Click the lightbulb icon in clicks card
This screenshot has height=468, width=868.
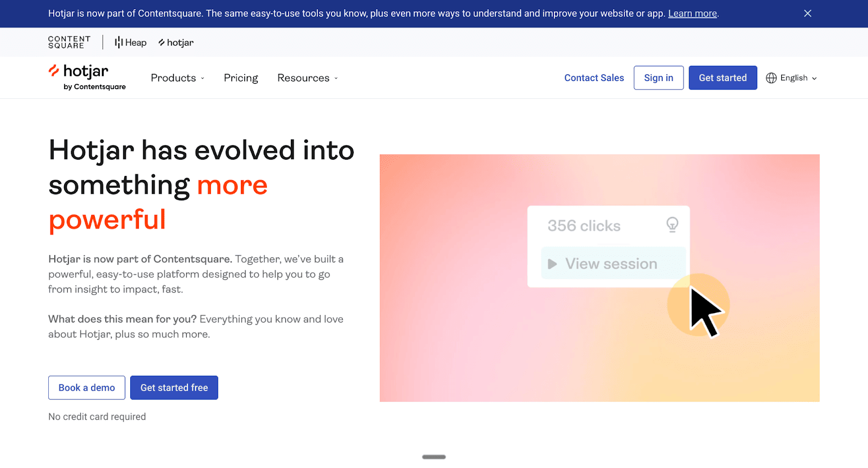coord(672,224)
